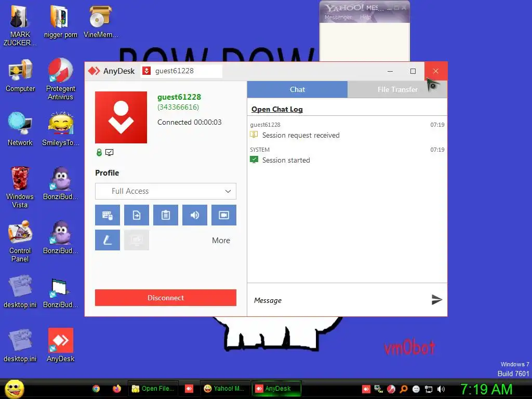The width and height of the screenshot is (532, 399).
Task: Click green guest61228 name in session panel
Action: pyautogui.click(x=179, y=97)
